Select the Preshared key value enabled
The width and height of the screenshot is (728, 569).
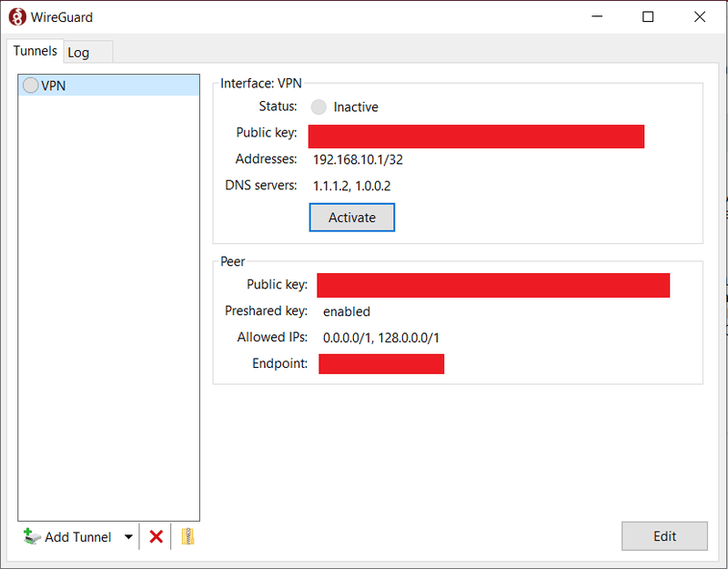(x=347, y=311)
